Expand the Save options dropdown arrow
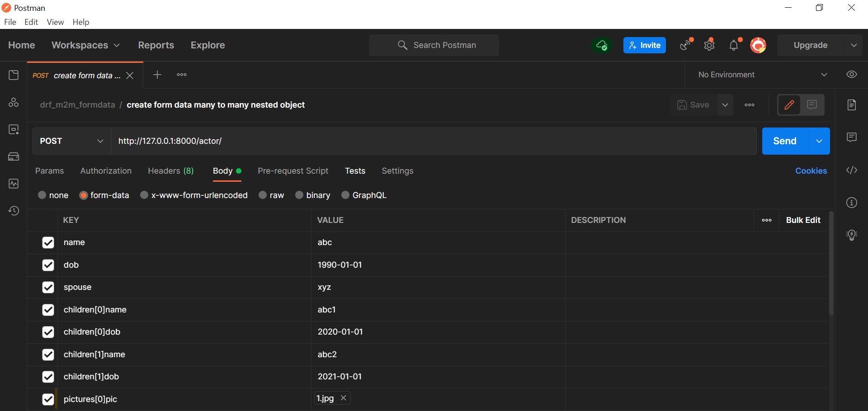 725,105
